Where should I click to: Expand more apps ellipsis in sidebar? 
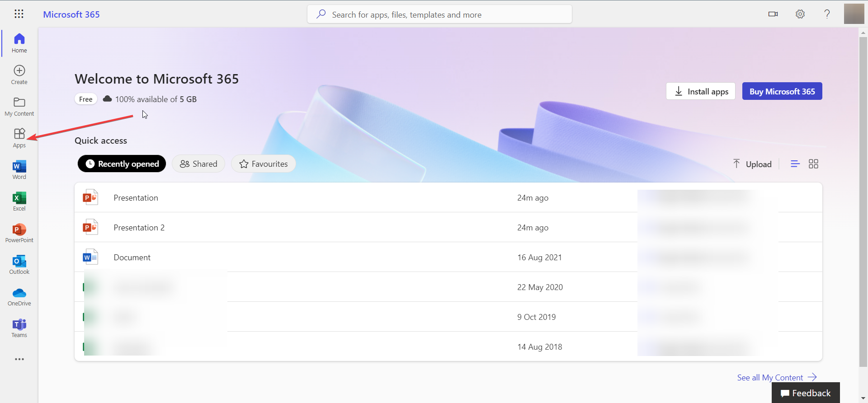point(19,359)
